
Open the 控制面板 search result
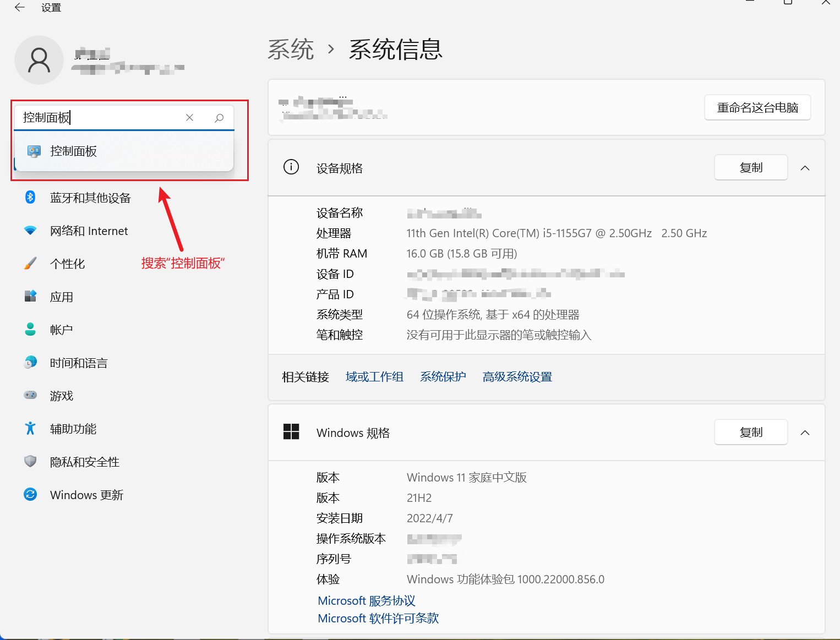click(x=74, y=151)
